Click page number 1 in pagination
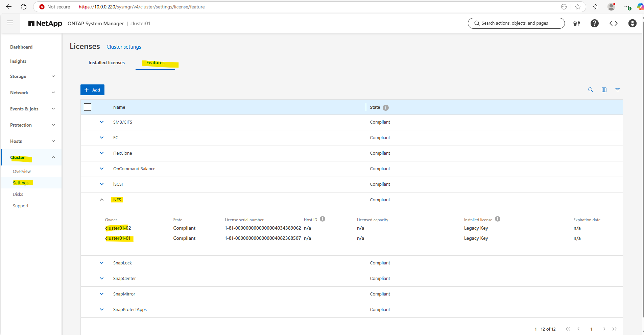644x335 pixels. pyautogui.click(x=591, y=329)
